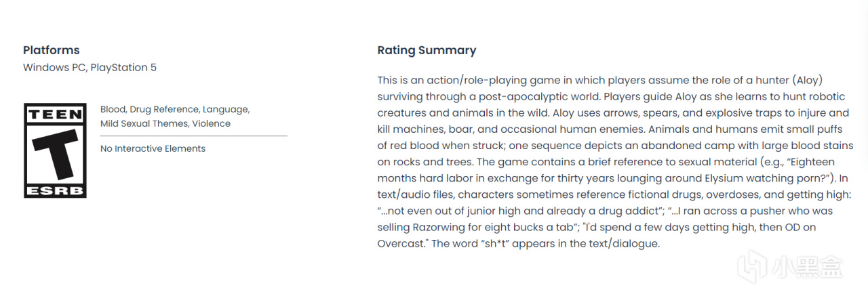Click the ESRB label on badge bottom

coord(55,190)
